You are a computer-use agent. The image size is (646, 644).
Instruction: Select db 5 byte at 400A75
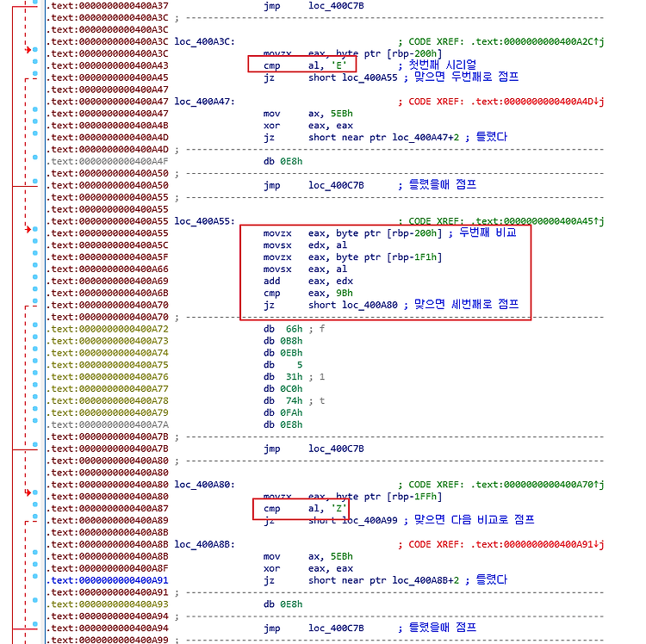click(x=283, y=364)
